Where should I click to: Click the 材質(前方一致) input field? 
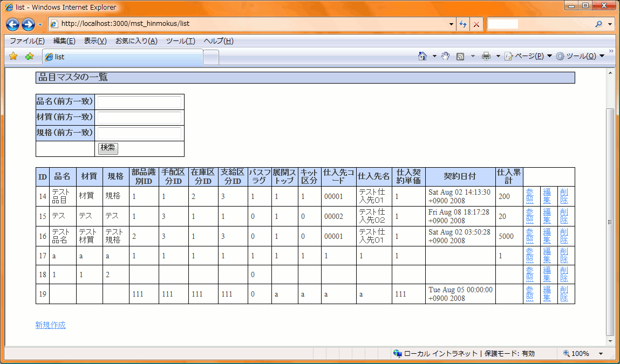(139, 118)
